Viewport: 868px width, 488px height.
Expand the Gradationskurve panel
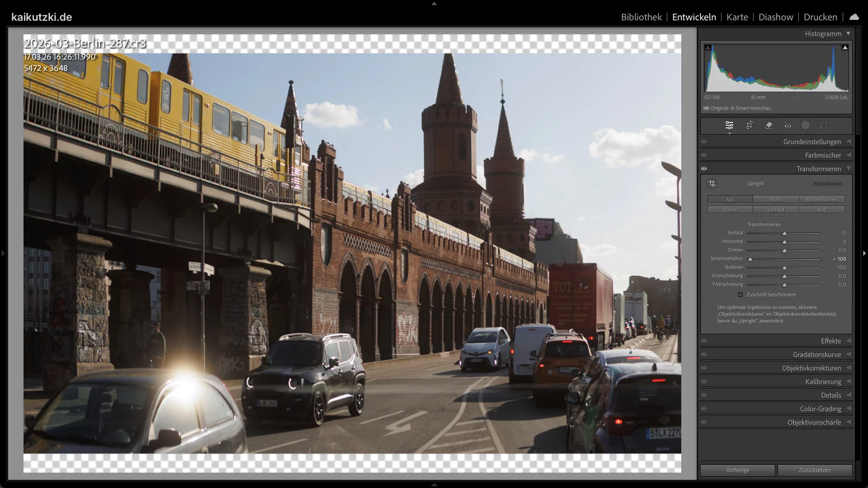(x=816, y=354)
